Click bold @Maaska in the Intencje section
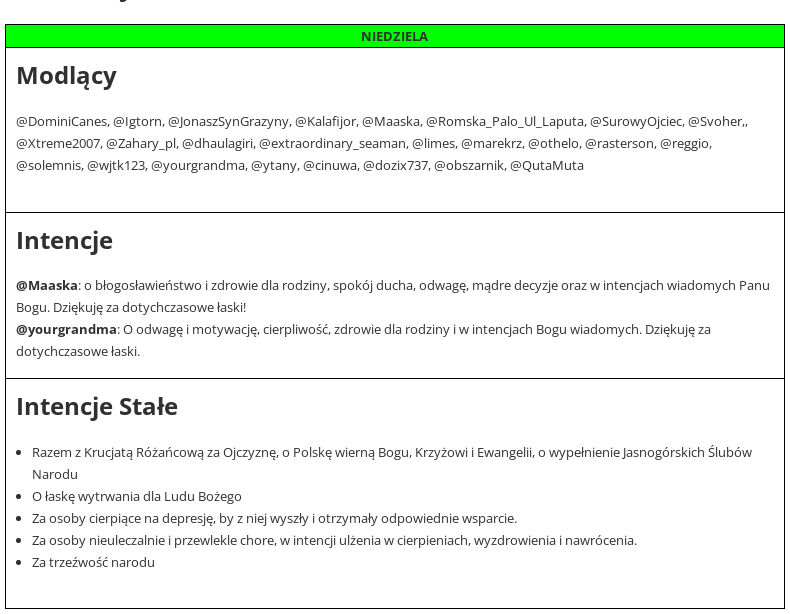This screenshot has width=790, height=614. (x=47, y=286)
